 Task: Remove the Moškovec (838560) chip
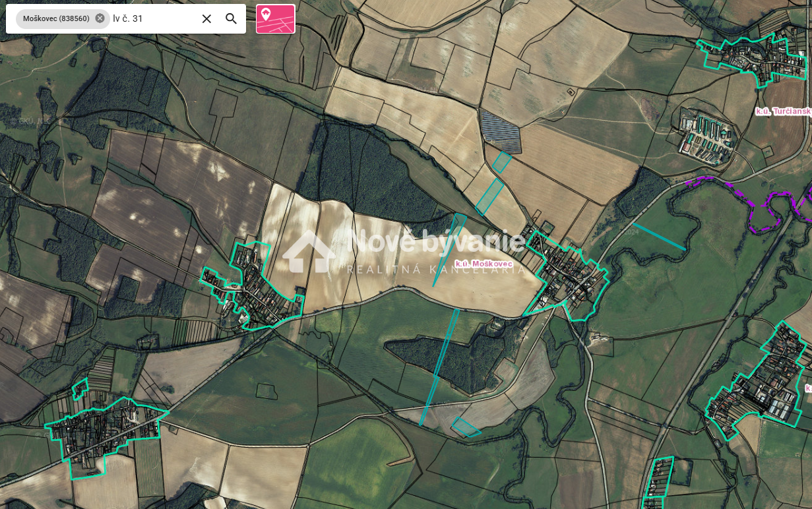click(100, 18)
